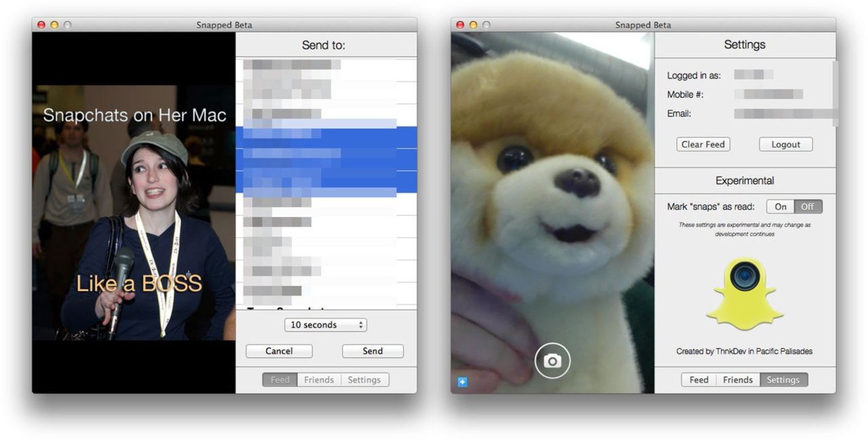The image size is (868, 440).
Task: Open the Feed tab in the right window
Action: point(698,380)
